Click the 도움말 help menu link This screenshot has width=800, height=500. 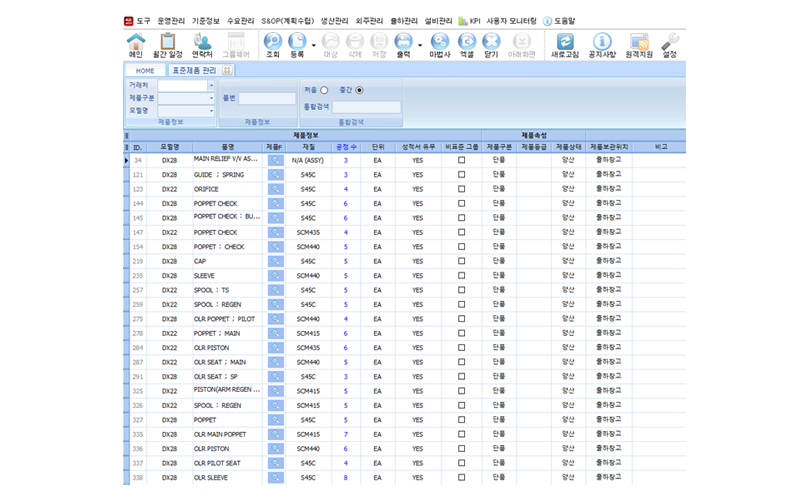click(565, 20)
